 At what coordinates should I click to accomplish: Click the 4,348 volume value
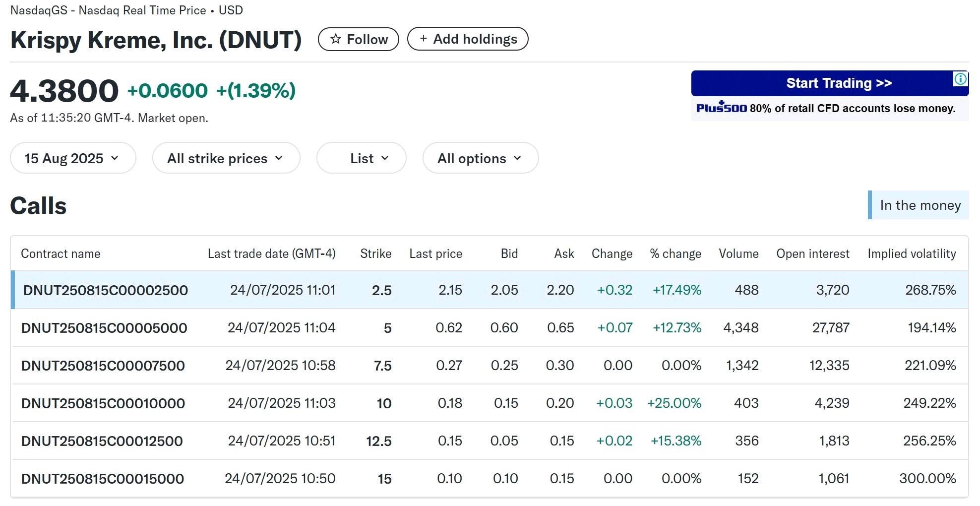(741, 328)
